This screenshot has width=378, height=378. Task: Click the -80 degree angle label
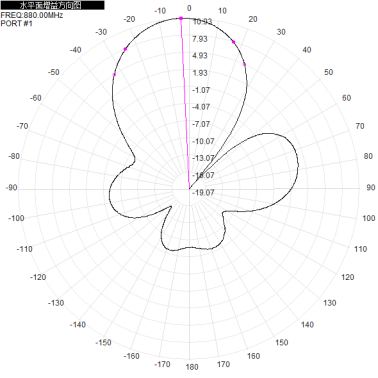pyautogui.click(x=14, y=156)
